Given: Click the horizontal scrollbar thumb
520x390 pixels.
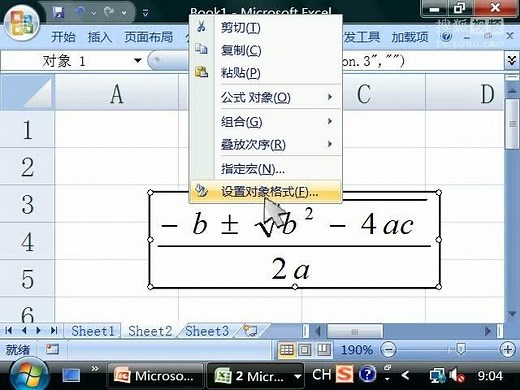Looking at the screenshot, I should pos(354,331).
